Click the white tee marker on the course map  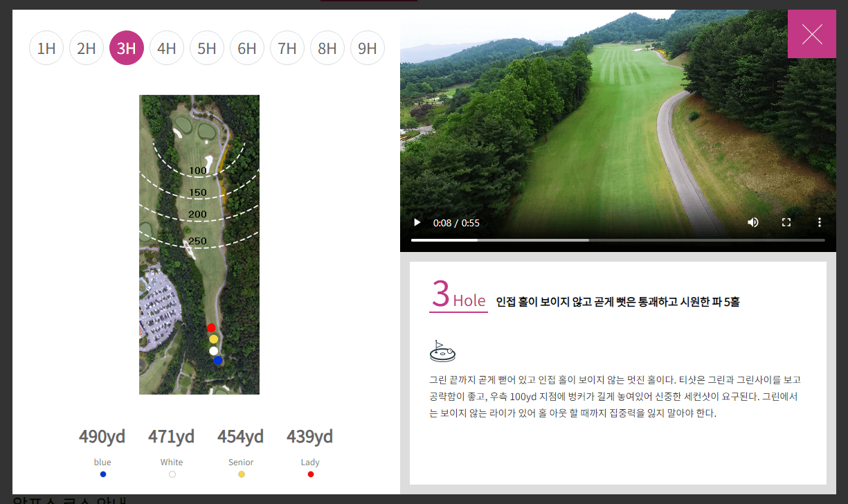(213, 350)
